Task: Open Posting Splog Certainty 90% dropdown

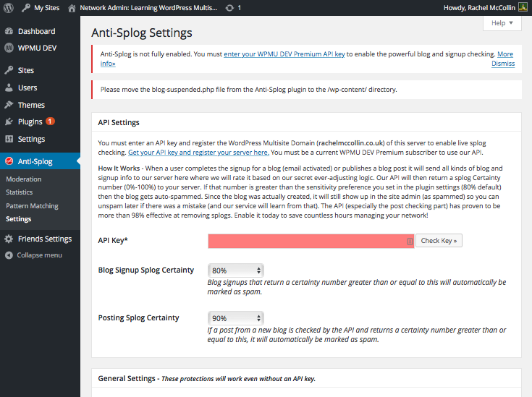Action: click(236, 318)
